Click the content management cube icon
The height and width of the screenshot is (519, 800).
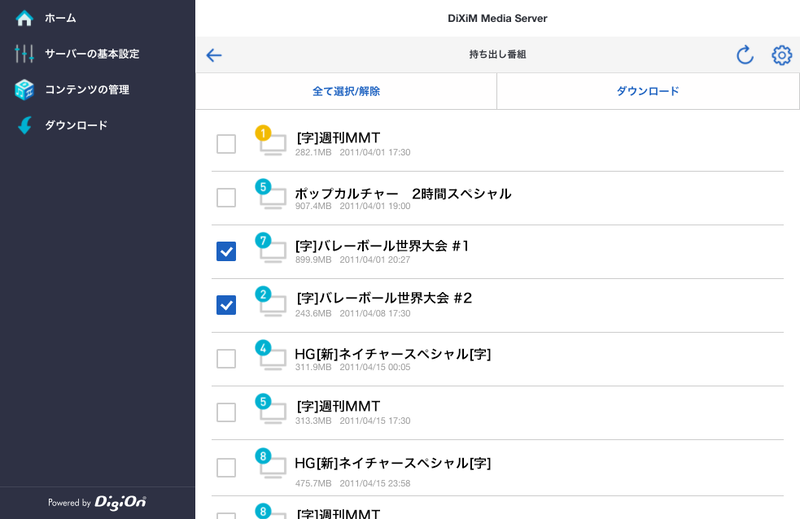24,89
